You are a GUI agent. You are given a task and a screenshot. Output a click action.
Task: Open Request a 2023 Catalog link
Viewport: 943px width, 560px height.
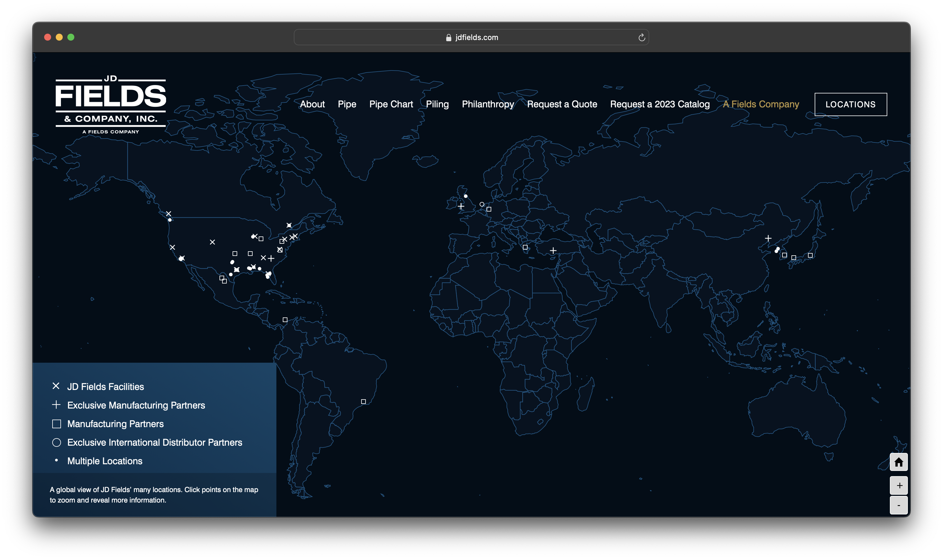pos(660,104)
